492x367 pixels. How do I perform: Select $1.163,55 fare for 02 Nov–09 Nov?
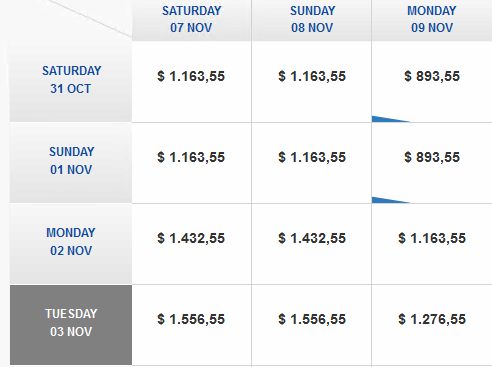[x=432, y=238]
